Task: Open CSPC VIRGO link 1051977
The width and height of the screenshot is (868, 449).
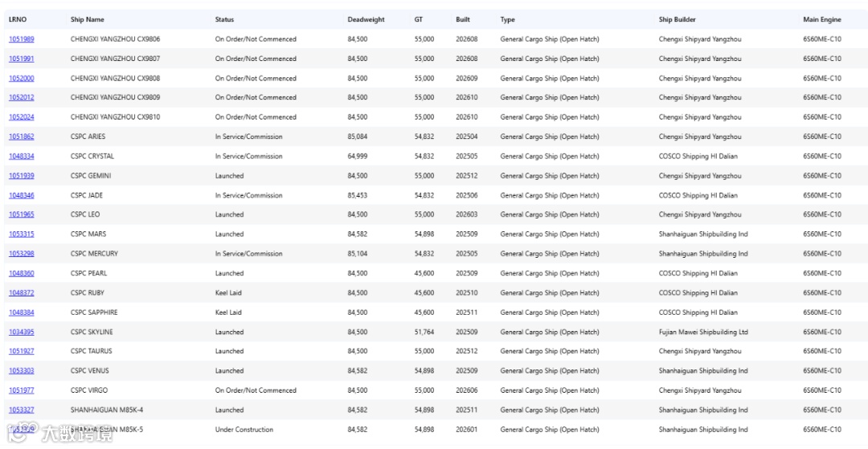Action: pyautogui.click(x=21, y=390)
